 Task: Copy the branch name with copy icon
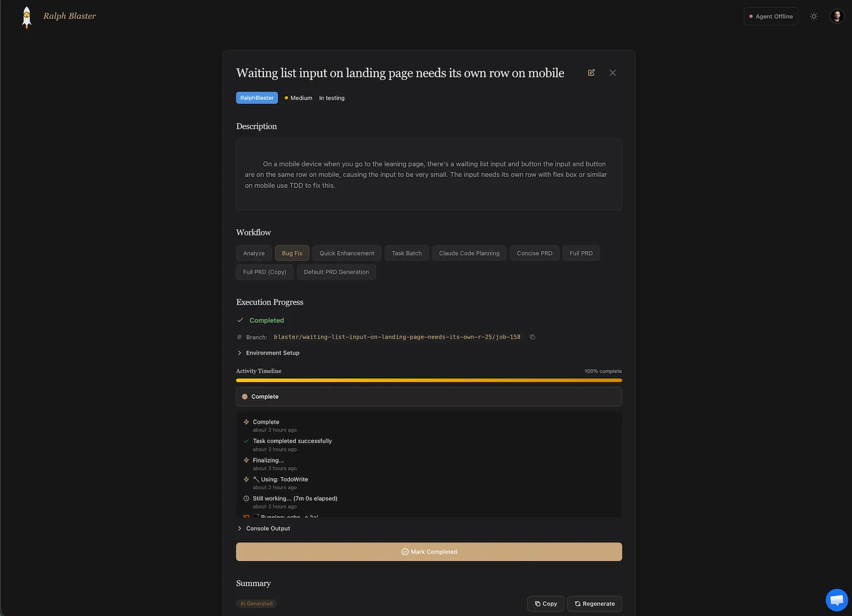point(532,337)
